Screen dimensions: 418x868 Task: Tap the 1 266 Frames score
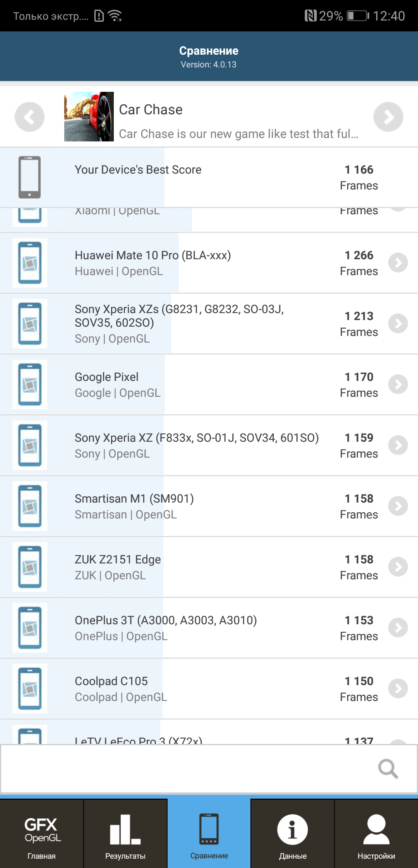click(359, 263)
